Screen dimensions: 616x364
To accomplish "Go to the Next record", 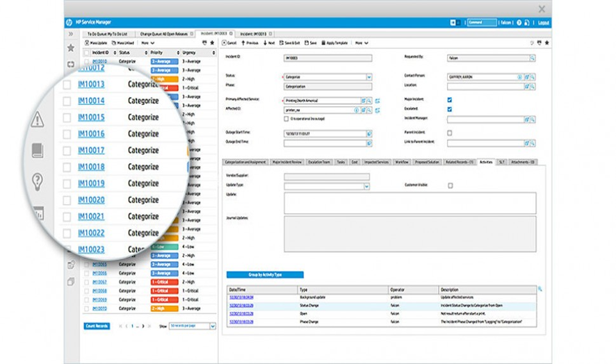I will (x=269, y=43).
